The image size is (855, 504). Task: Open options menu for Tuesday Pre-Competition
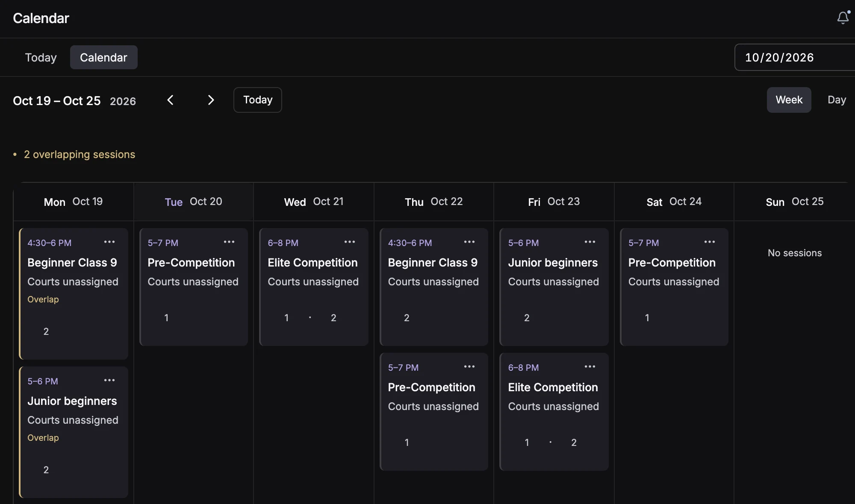pyautogui.click(x=229, y=242)
